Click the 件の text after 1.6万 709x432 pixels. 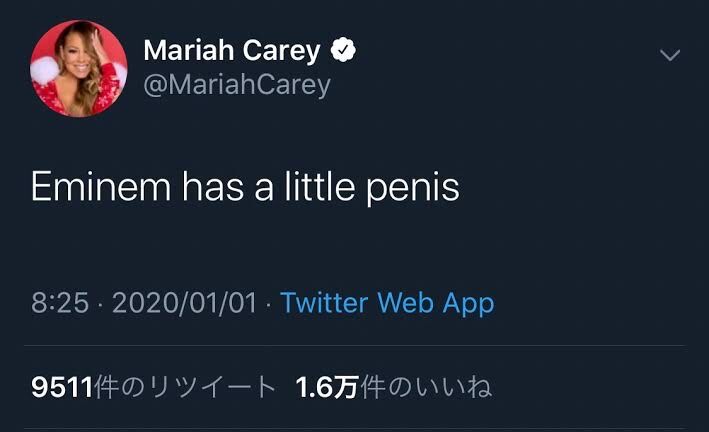point(387,387)
